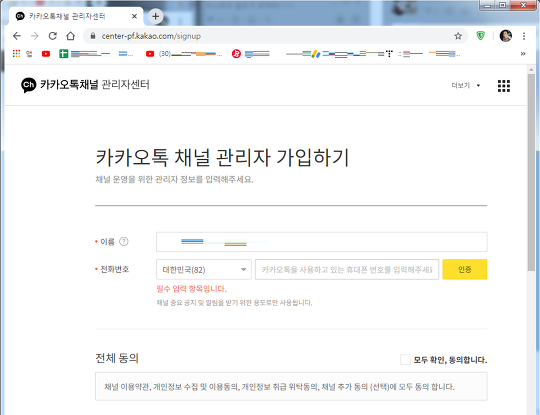Open the YouTube (30) bookmark
This screenshot has height=415, width=540.
(183, 54)
